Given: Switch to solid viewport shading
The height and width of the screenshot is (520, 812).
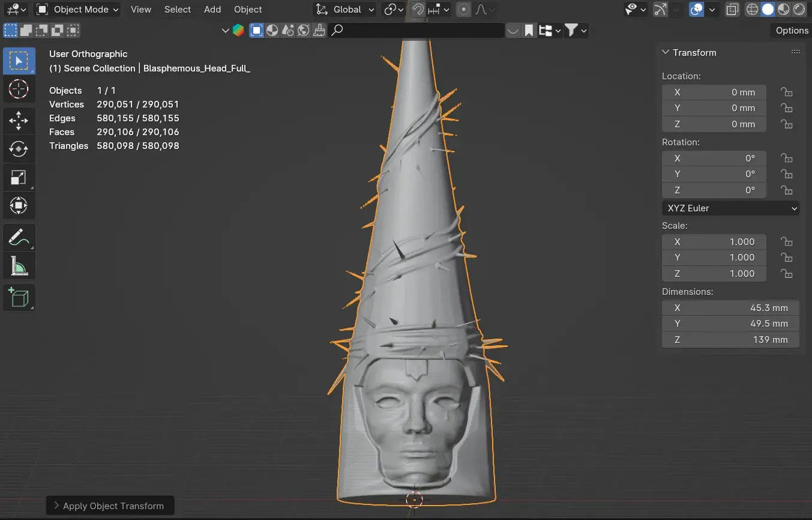Looking at the screenshot, I should click(768, 10).
